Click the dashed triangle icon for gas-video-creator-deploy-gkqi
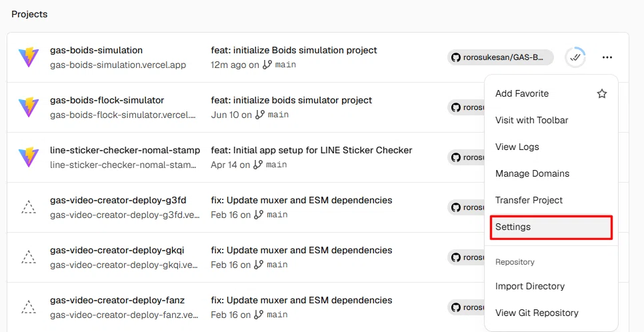 pyautogui.click(x=29, y=257)
